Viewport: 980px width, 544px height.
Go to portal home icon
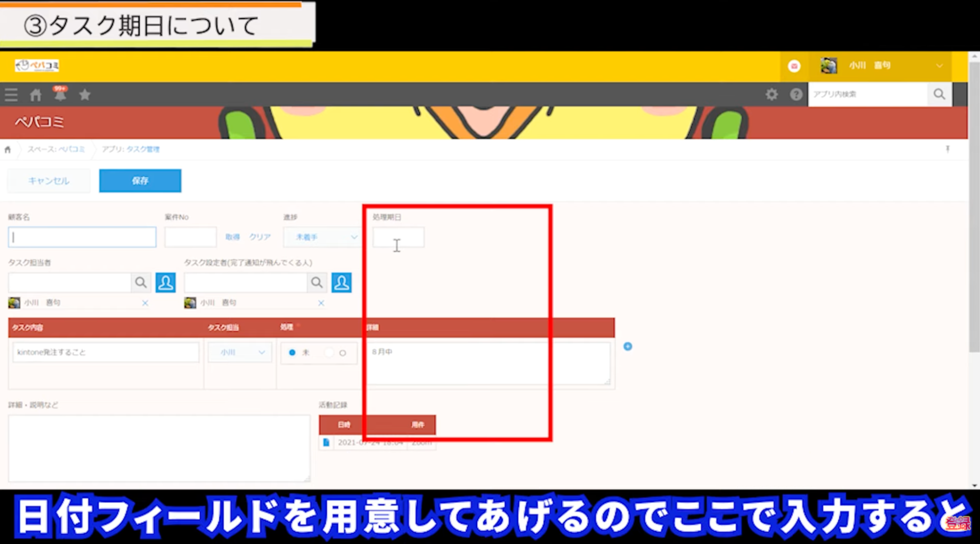(x=35, y=95)
